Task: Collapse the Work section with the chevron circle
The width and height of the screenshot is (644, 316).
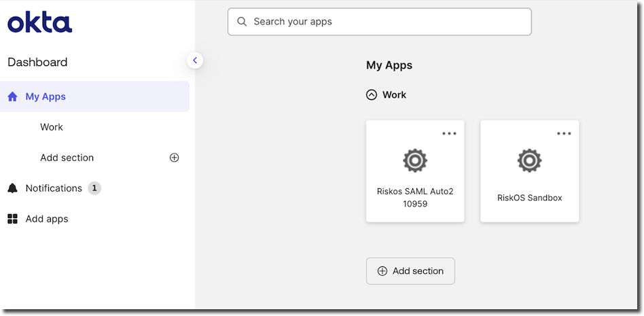Action: (x=372, y=95)
